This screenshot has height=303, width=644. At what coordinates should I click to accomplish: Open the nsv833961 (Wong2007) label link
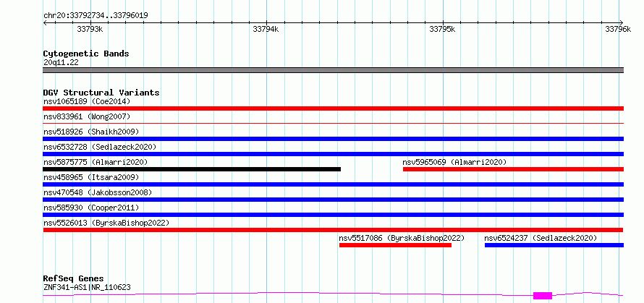click(87, 116)
